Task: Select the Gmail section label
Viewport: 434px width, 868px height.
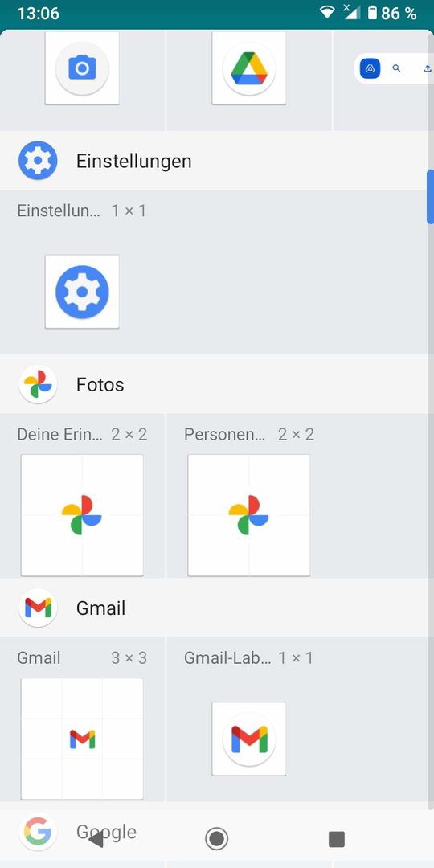Action: (x=100, y=608)
